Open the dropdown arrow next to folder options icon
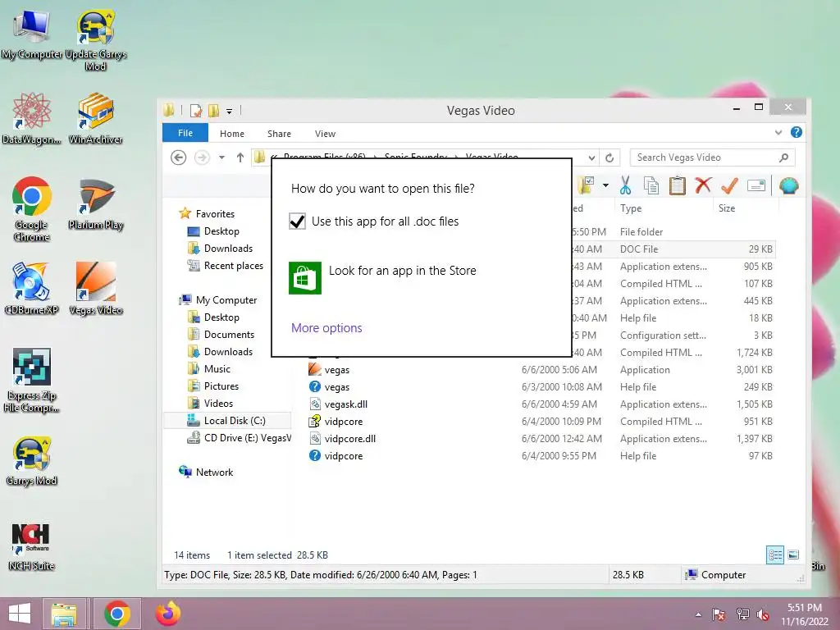The height and width of the screenshot is (630, 840). point(605,185)
